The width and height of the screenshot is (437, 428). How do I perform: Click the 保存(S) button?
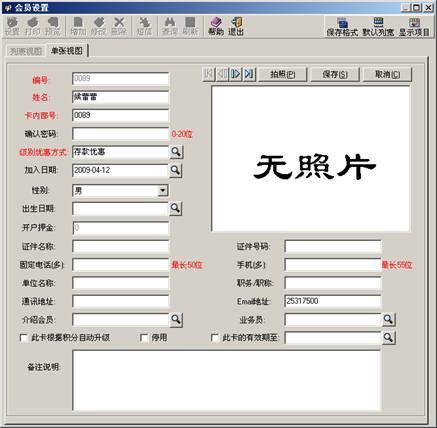(x=335, y=74)
